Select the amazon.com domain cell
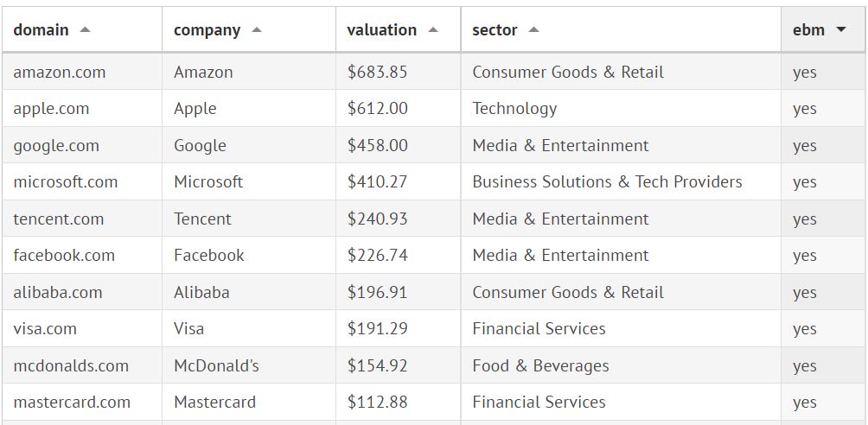The width and height of the screenshot is (868, 425). pyautogui.click(x=60, y=73)
